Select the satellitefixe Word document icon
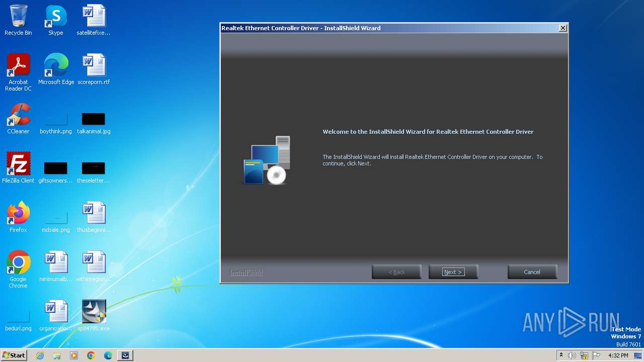 coord(94,20)
